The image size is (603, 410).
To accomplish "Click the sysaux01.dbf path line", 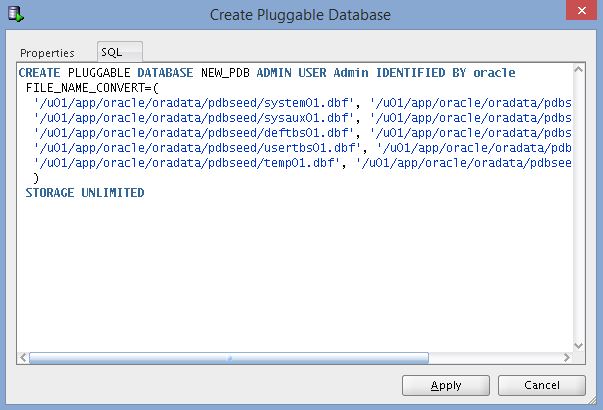I will pyautogui.click(x=302, y=118).
